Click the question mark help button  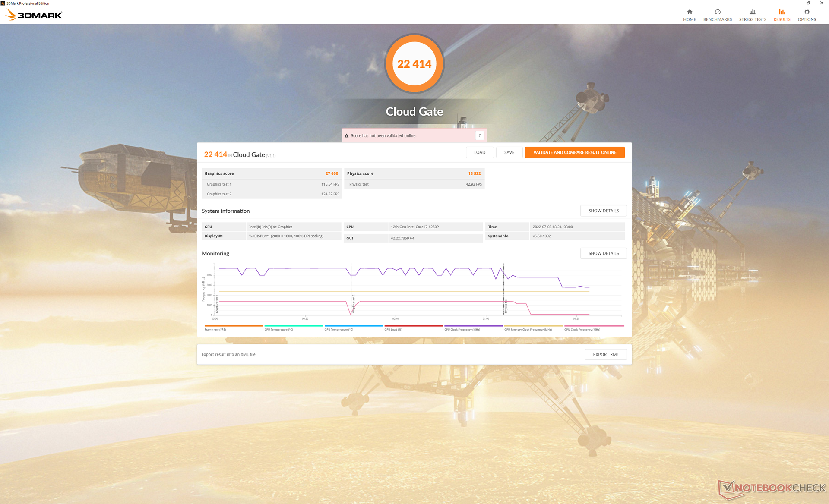pyautogui.click(x=479, y=135)
